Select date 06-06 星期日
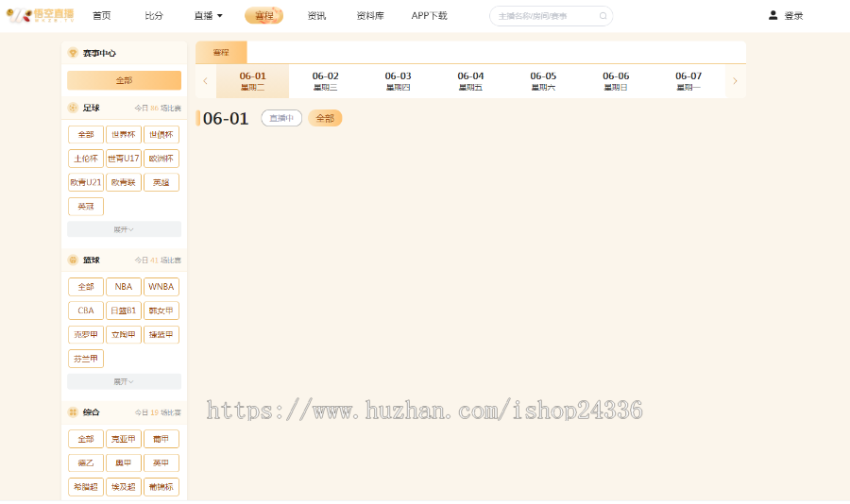The image size is (850, 504). point(616,81)
